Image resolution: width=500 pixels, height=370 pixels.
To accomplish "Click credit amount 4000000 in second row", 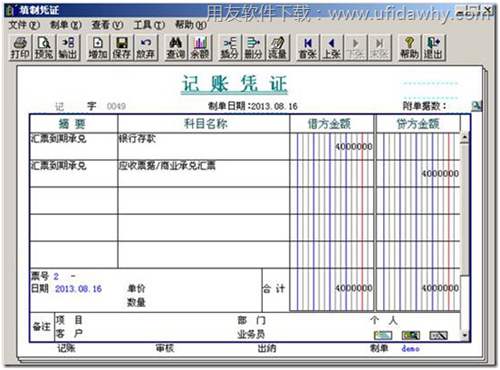I will [440, 174].
